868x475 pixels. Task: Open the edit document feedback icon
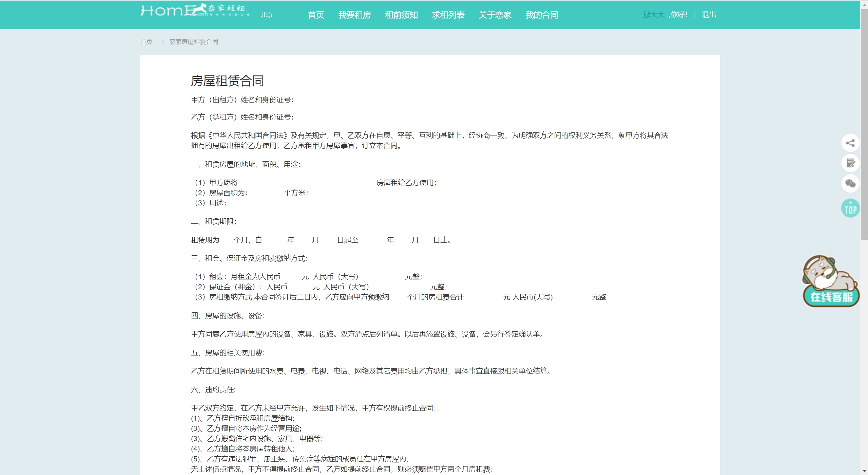850,163
